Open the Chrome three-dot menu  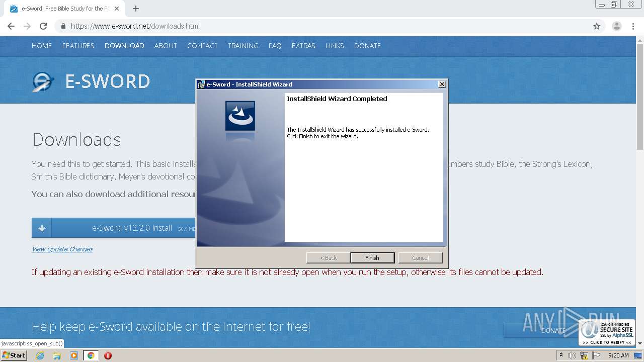633,26
